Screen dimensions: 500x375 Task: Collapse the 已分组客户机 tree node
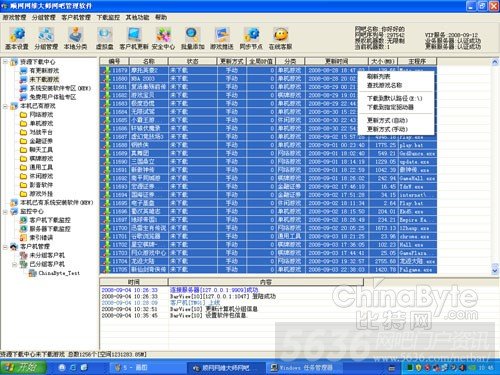coord(14,265)
